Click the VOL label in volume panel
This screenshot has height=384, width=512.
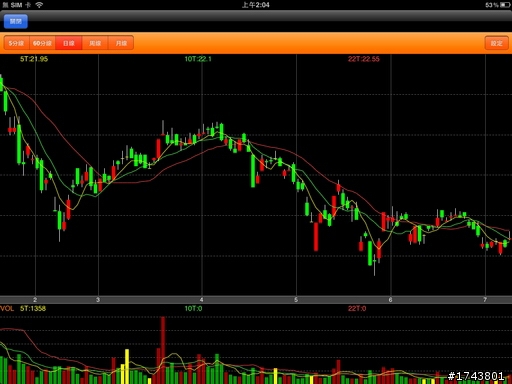[7, 308]
